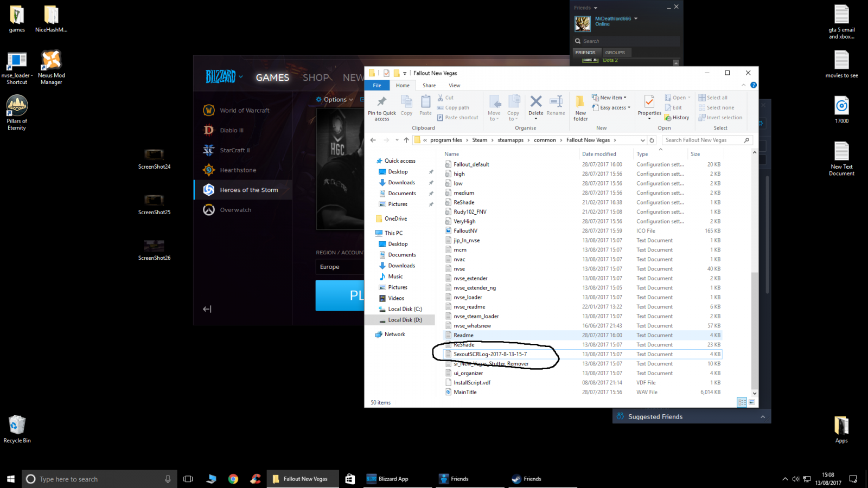Switch to the View ribbon tab
Image resolution: width=868 pixels, height=488 pixels.
point(455,85)
